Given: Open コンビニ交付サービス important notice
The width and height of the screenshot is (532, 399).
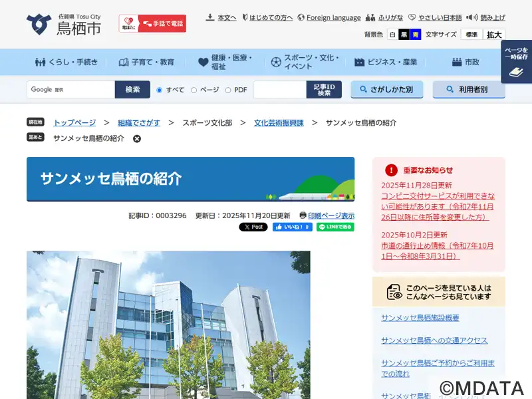Looking at the screenshot, I should coord(438,206).
